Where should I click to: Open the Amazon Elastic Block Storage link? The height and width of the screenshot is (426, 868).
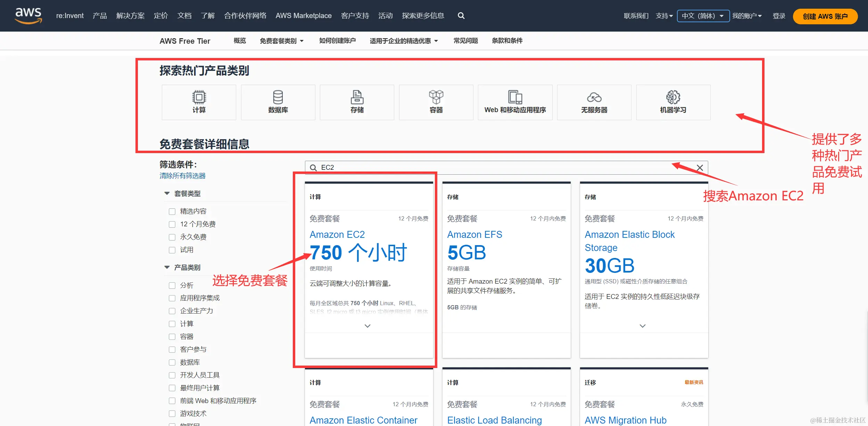point(629,241)
